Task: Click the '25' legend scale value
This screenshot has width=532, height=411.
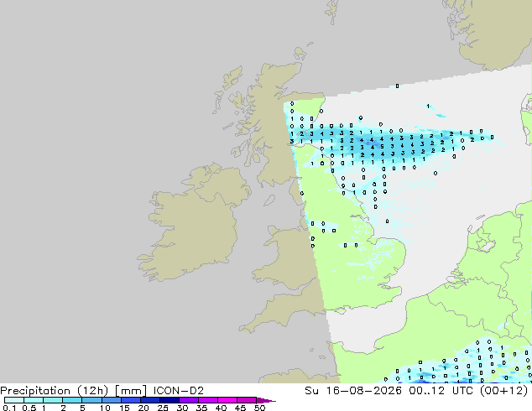Action: click(x=163, y=408)
